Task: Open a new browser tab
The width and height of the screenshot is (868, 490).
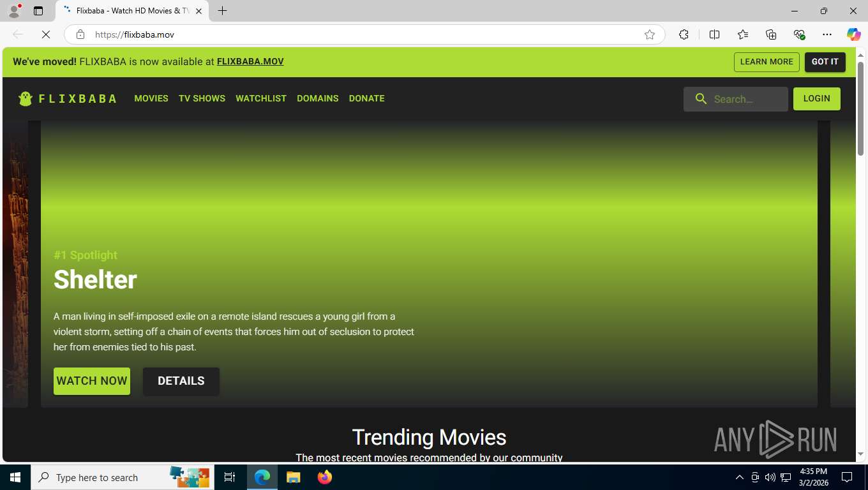Action: (x=222, y=11)
